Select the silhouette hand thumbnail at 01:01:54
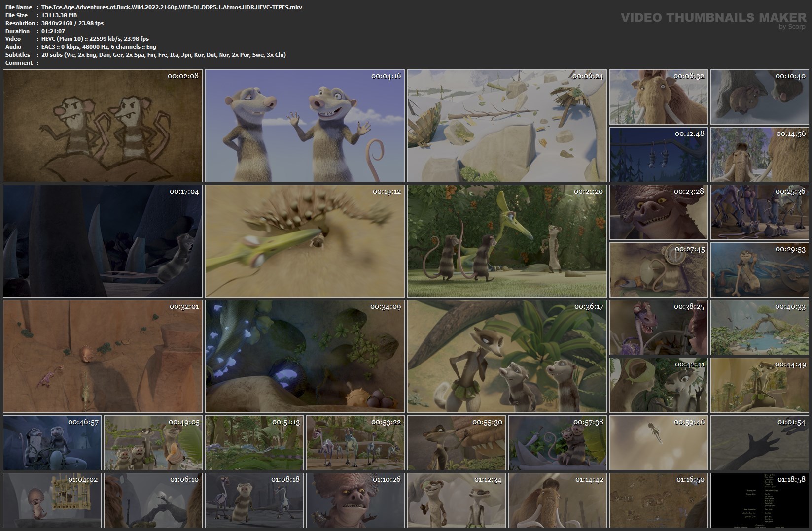This screenshot has height=531, width=812. pos(759,443)
